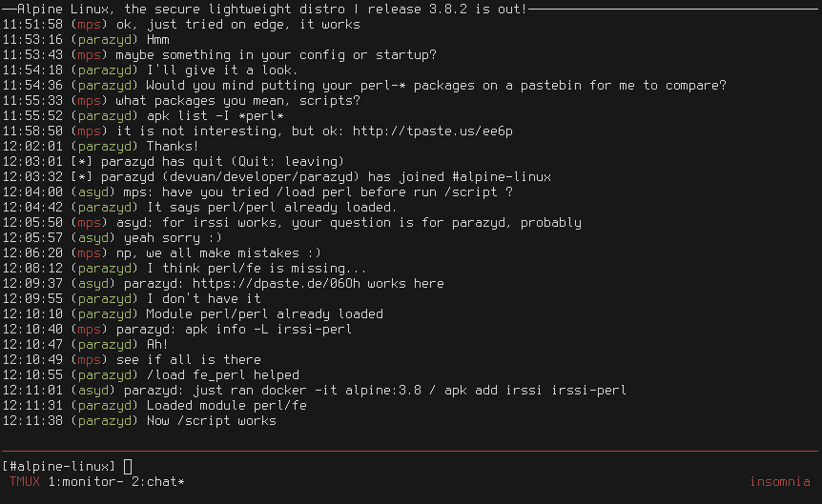Click the 'Loaded module perl/fe' message
This screenshot has width=822, height=504.
[x=226, y=405]
